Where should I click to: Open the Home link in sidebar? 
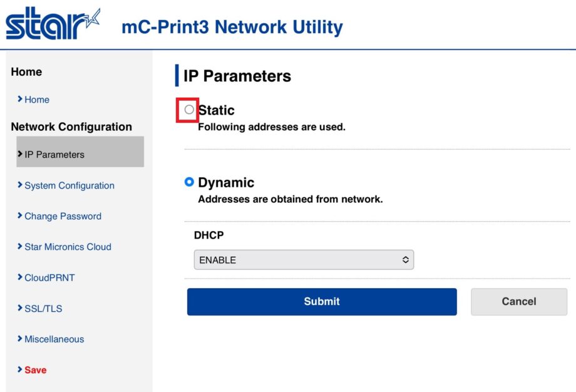[36, 100]
